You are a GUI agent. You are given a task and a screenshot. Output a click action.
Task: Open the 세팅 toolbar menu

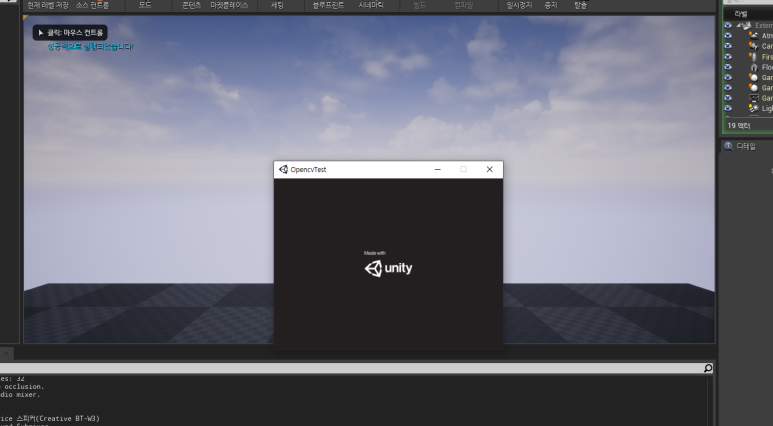click(277, 5)
